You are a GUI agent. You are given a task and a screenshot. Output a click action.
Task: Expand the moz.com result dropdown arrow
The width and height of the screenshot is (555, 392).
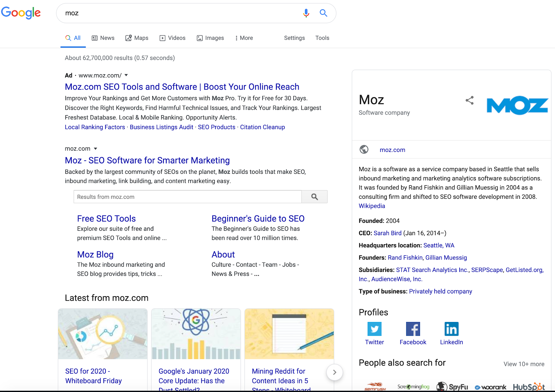pos(95,149)
